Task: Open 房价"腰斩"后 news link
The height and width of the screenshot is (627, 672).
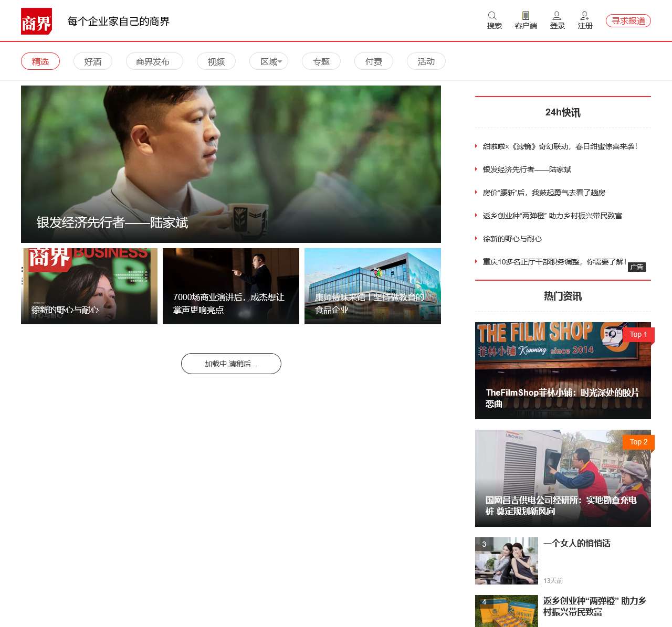Action: click(x=544, y=193)
